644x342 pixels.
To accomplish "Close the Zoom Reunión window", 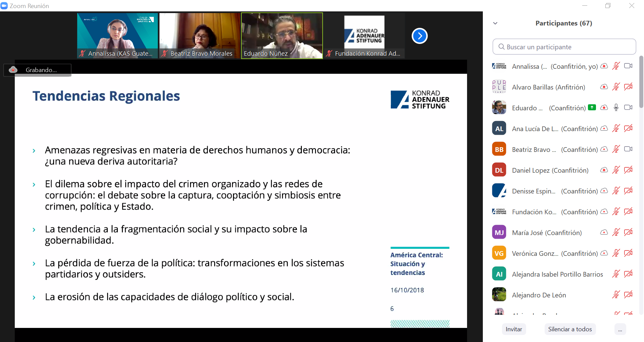I will [632, 6].
